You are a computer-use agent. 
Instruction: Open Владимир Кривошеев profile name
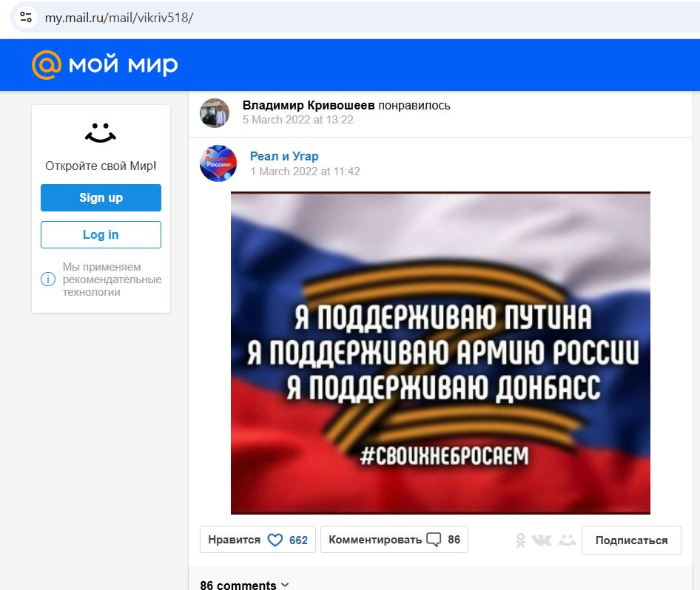[309, 105]
